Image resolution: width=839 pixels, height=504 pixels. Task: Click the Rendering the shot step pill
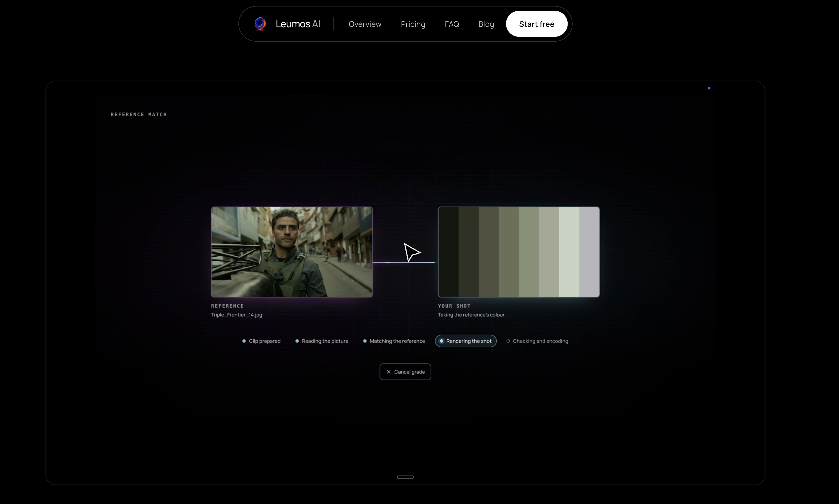466,341
